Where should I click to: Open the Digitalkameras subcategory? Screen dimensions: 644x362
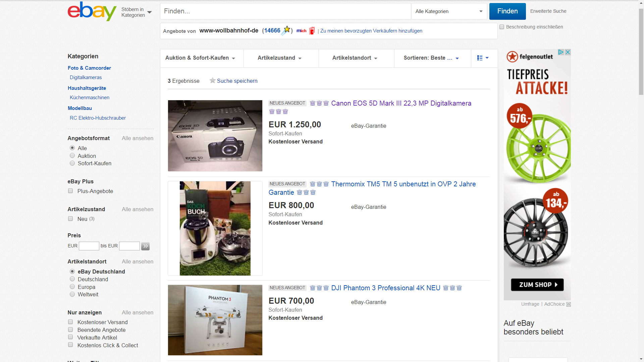86,77
